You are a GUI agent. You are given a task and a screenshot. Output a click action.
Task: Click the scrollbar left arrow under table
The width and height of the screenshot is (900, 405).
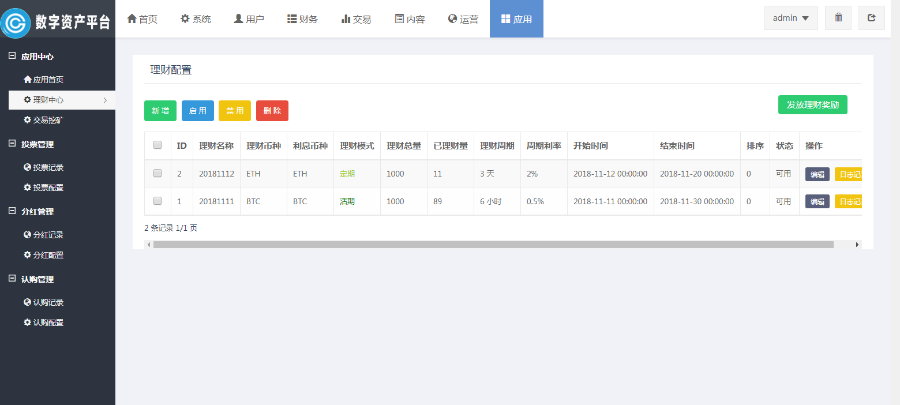point(149,244)
